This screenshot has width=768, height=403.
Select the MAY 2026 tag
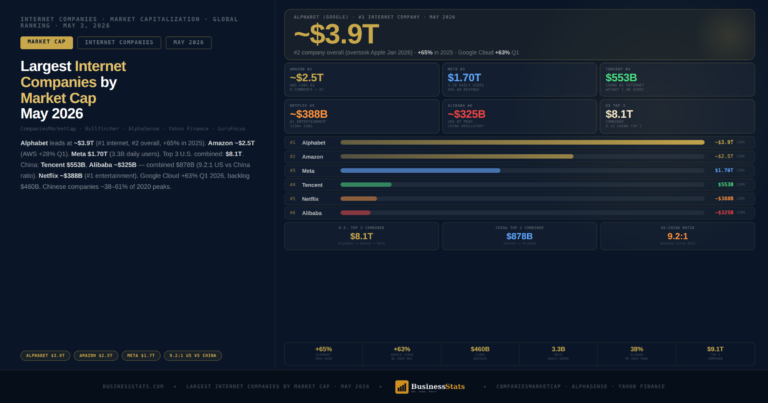click(x=189, y=43)
